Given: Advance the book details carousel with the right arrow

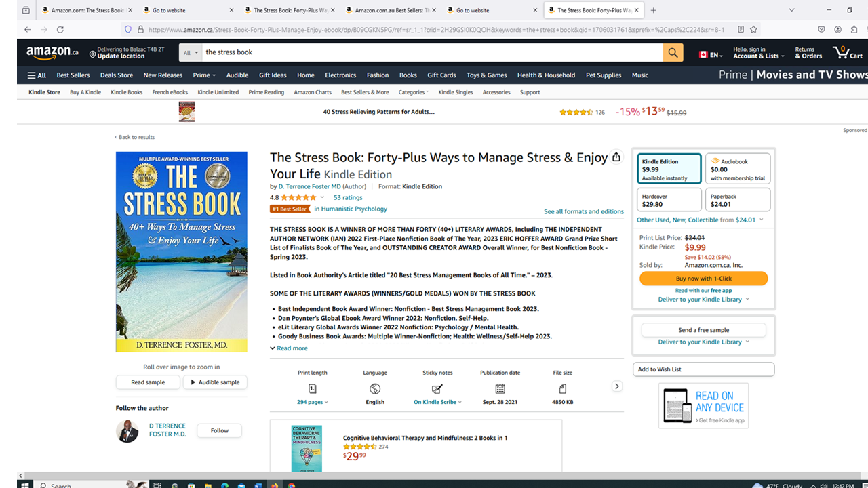Looking at the screenshot, I should pyautogui.click(x=616, y=386).
